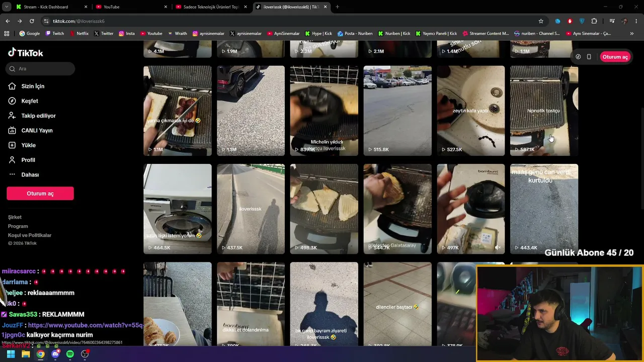
Task: Open the Twitch bookmark
Action: pos(55,34)
